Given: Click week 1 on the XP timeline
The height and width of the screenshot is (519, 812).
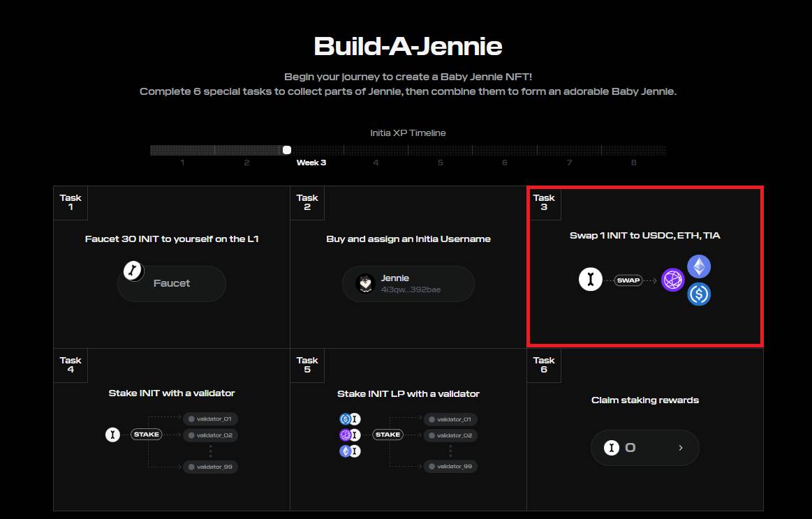Looking at the screenshot, I should tap(182, 163).
